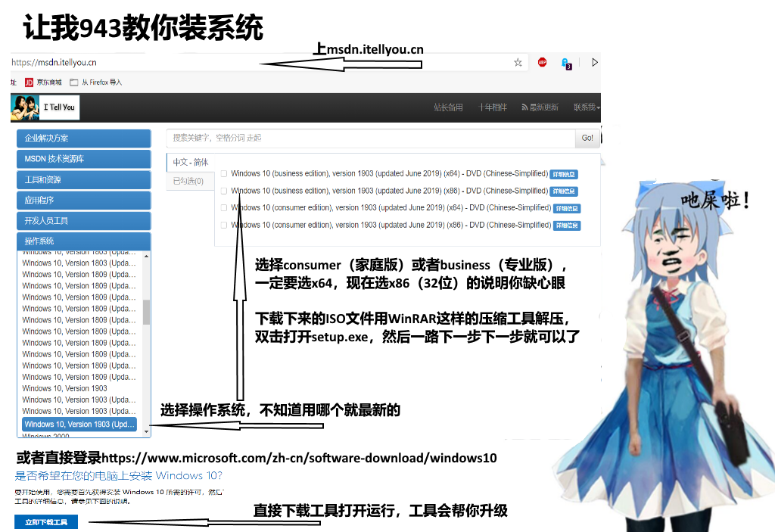
Task: Click business edition x64 DVD entry text
Action: (x=390, y=173)
